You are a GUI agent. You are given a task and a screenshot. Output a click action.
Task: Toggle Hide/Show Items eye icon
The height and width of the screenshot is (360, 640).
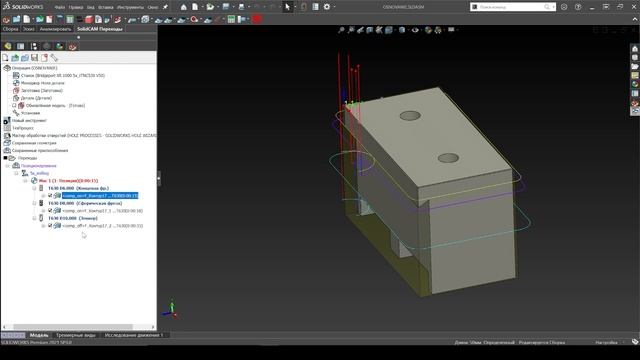pyautogui.click(x=415, y=30)
